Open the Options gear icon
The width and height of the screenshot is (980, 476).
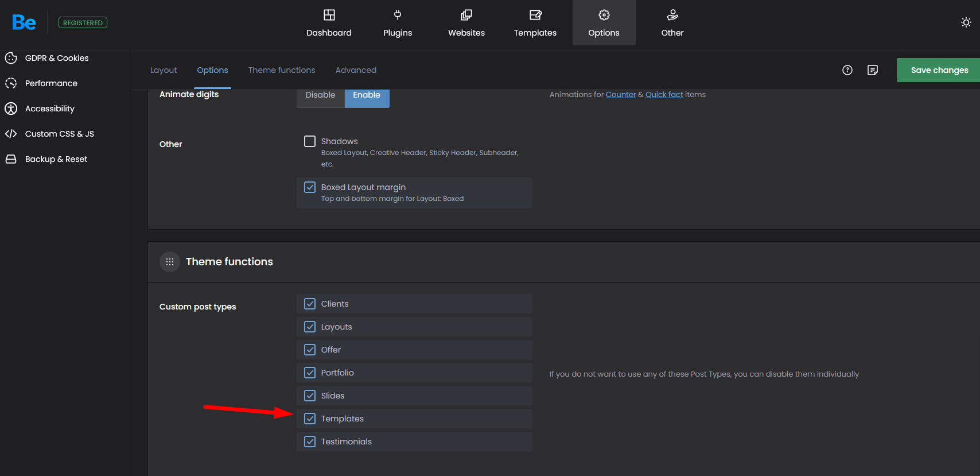tap(604, 15)
